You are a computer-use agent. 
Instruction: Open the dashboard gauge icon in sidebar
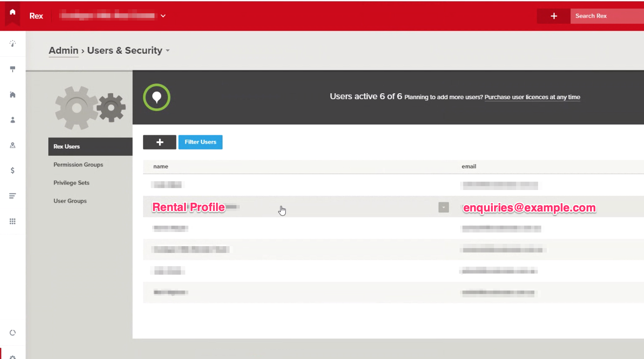click(13, 44)
